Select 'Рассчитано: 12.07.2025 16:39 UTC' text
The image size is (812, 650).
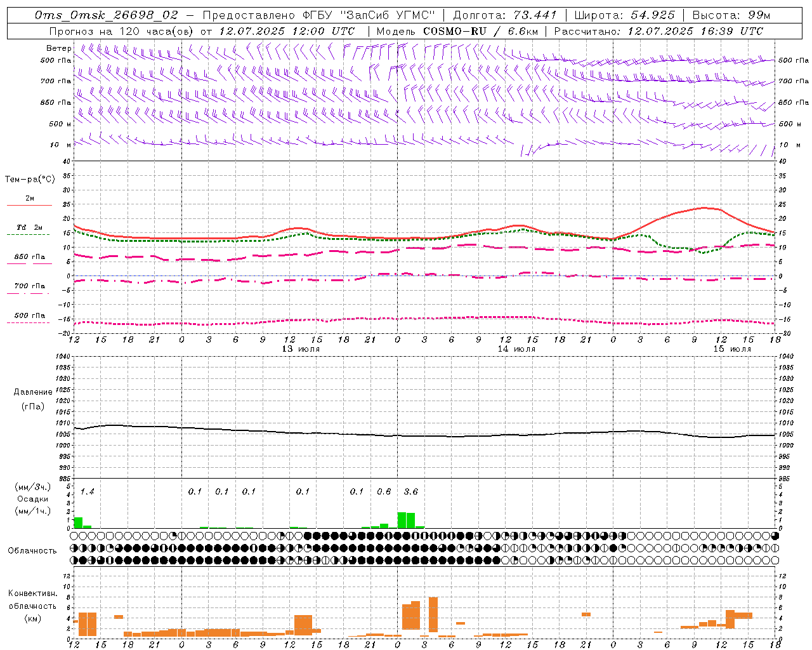[658, 31]
